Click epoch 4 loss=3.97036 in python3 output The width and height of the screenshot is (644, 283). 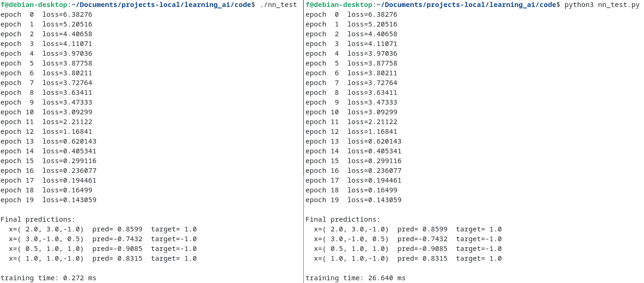pos(351,53)
